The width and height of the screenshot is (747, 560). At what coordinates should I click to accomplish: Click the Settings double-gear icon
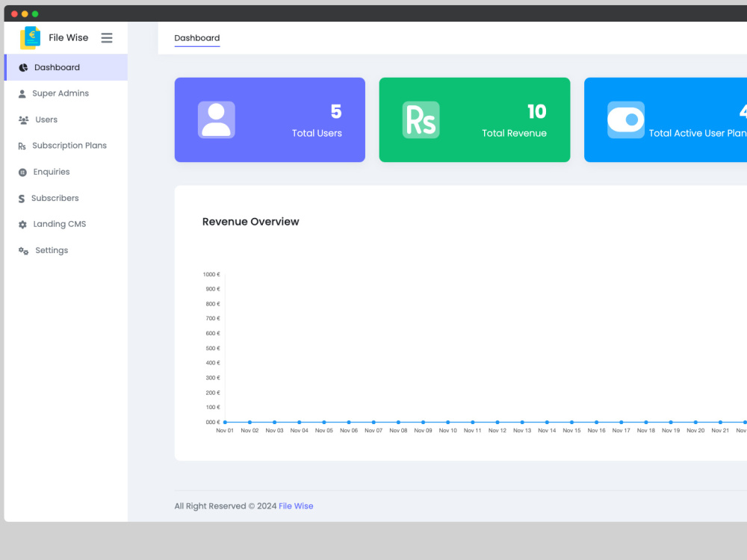click(x=23, y=250)
